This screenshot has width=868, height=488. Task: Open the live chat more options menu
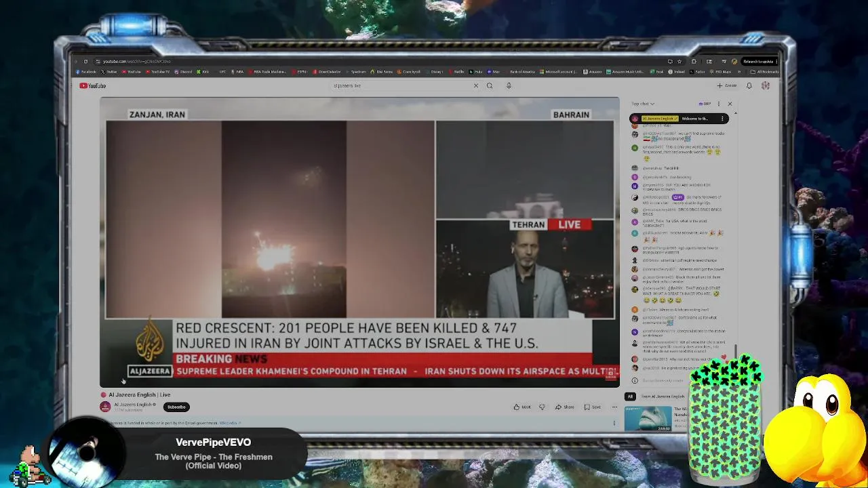(x=719, y=104)
